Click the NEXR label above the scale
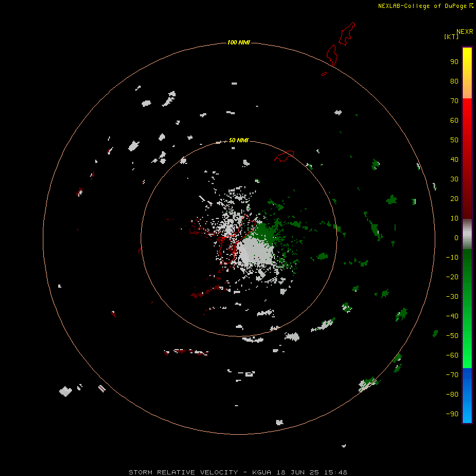Viewport: 476px width, 476px height. click(x=464, y=32)
